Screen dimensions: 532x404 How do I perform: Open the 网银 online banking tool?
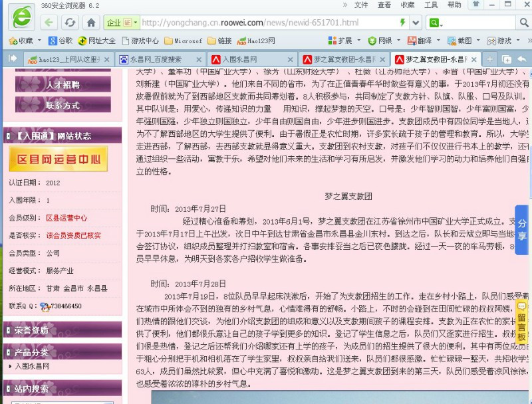coord(384,41)
